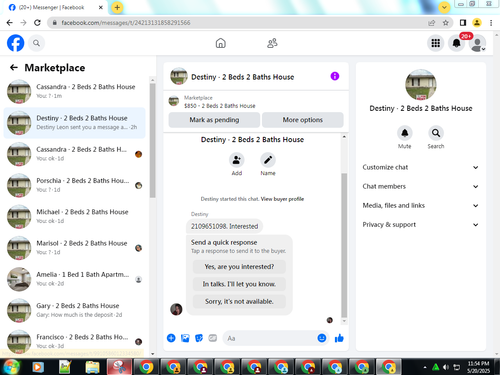Open the Menu grid icon
This screenshot has width=500, height=375.
tap(435, 43)
